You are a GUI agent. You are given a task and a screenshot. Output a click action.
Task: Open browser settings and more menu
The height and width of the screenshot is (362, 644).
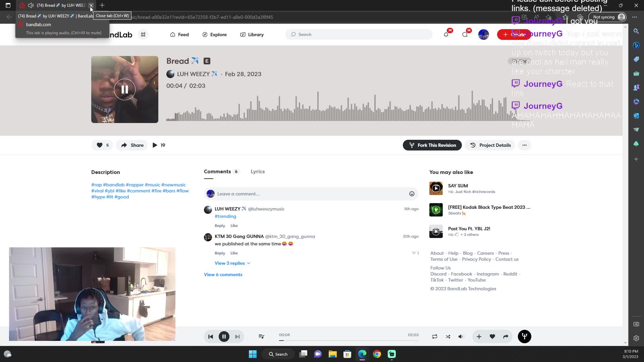coord(634,17)
